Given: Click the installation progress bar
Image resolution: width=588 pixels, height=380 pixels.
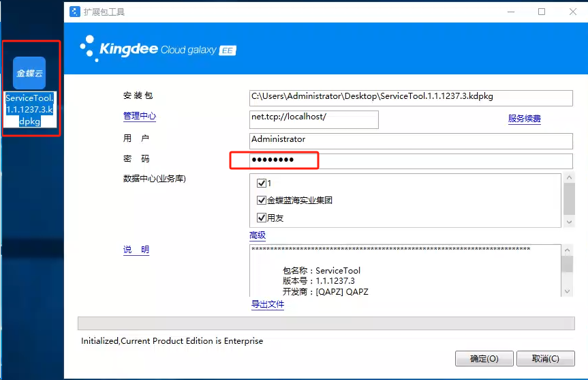Looking at the screenshot, I should (x=326, y=323).
